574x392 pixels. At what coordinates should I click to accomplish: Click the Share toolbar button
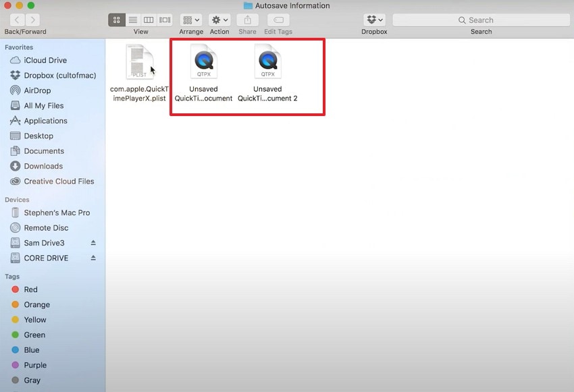[247, 20]
